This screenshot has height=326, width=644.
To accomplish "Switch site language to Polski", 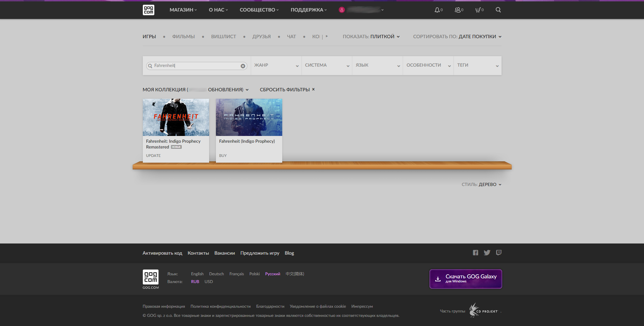I will 254,274.
